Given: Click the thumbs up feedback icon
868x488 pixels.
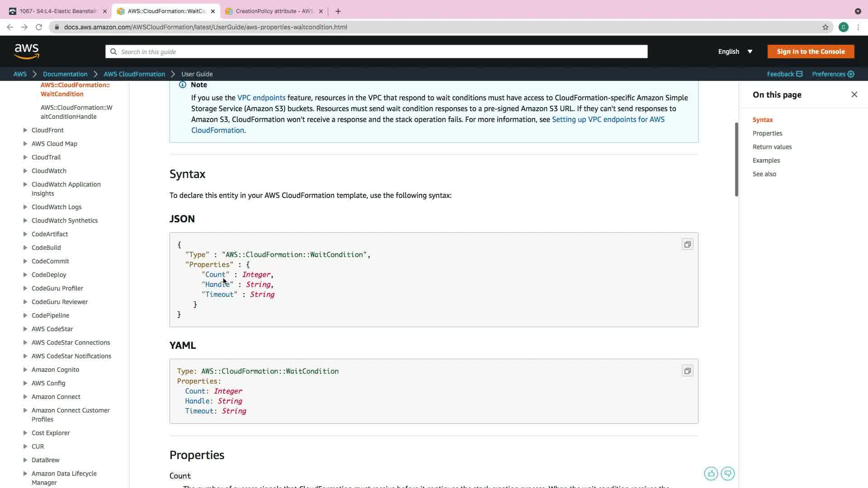Looking at the screenshot, I should click(711, 474).
